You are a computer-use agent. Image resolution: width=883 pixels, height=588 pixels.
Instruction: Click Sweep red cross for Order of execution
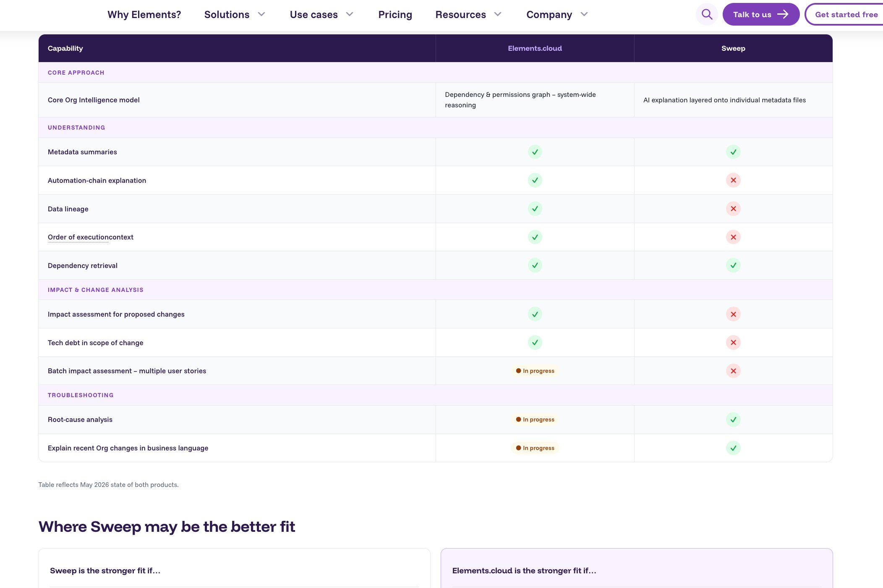click(x=733, y=237)
